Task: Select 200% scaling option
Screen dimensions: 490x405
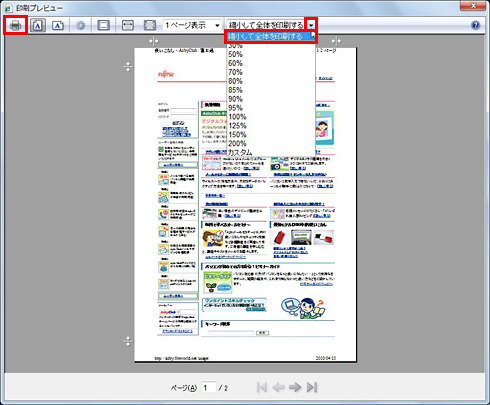Action: tap(237, 144)
